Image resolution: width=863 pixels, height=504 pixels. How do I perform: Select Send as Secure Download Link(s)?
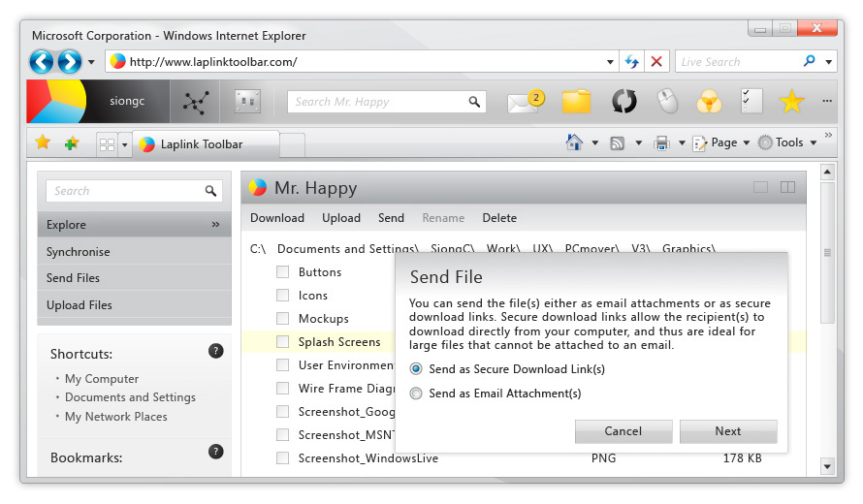(x=417, y=369)
